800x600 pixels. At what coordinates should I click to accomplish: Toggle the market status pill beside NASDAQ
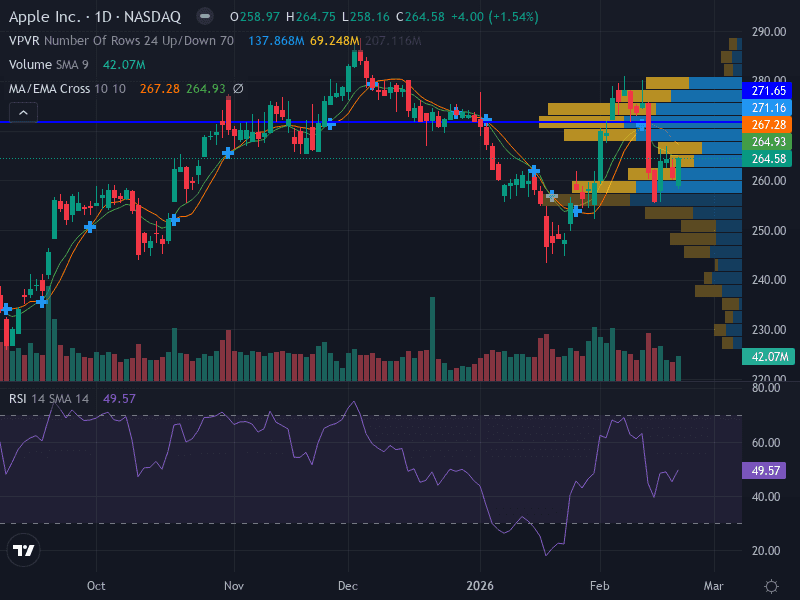(x=205, y=17)
